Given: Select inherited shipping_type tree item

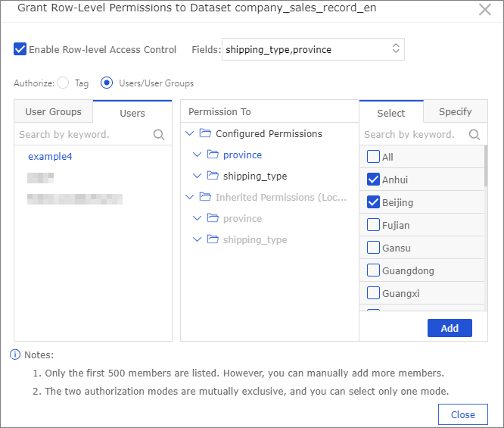Looking at the screenshot, I should [255, 239].
